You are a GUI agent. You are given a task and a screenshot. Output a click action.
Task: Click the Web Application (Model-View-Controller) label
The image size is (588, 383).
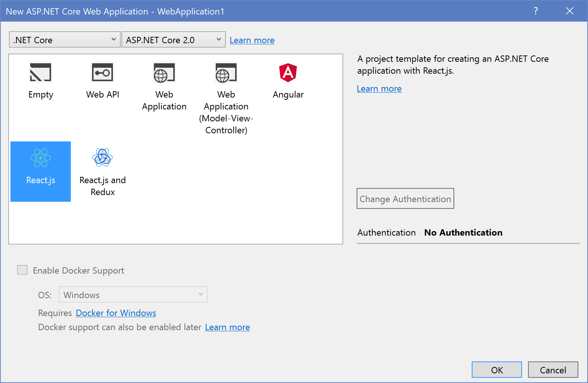click(226, 112)
